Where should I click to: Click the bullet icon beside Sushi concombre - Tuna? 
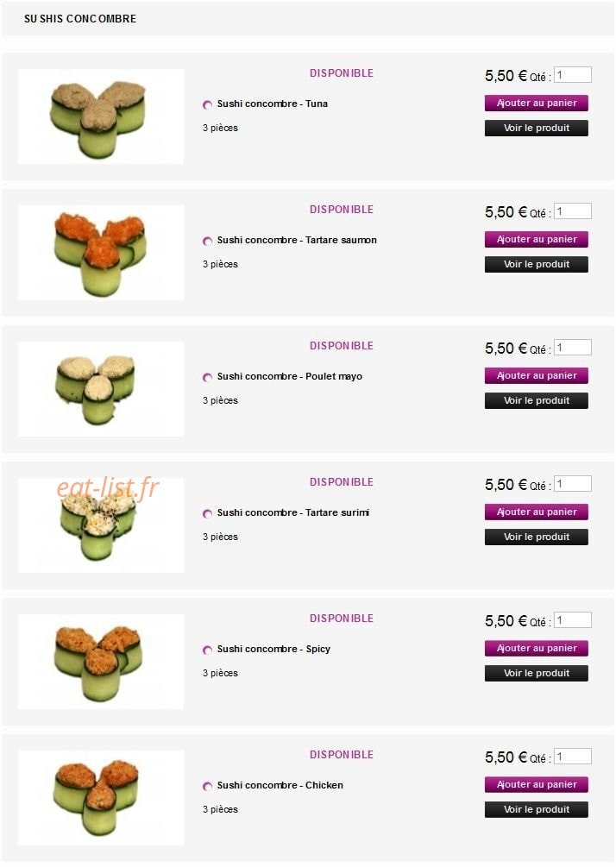tap(207, 104)
